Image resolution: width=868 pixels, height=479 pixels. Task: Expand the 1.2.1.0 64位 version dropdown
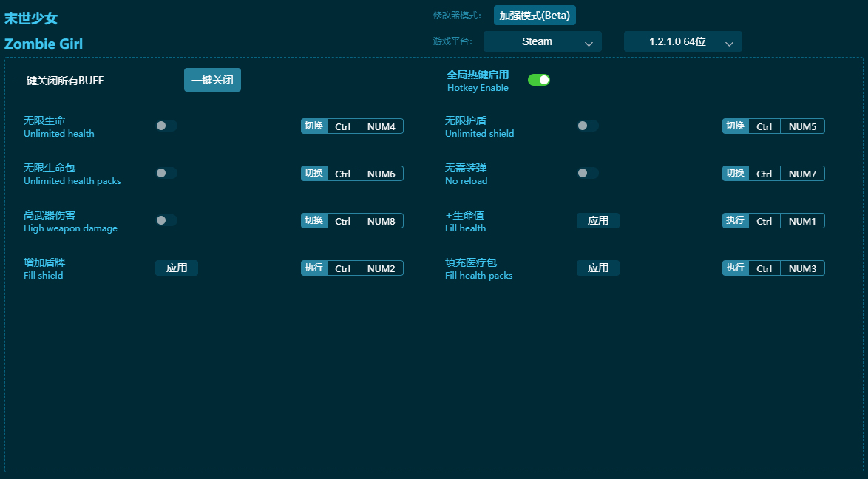pos(682,41)
